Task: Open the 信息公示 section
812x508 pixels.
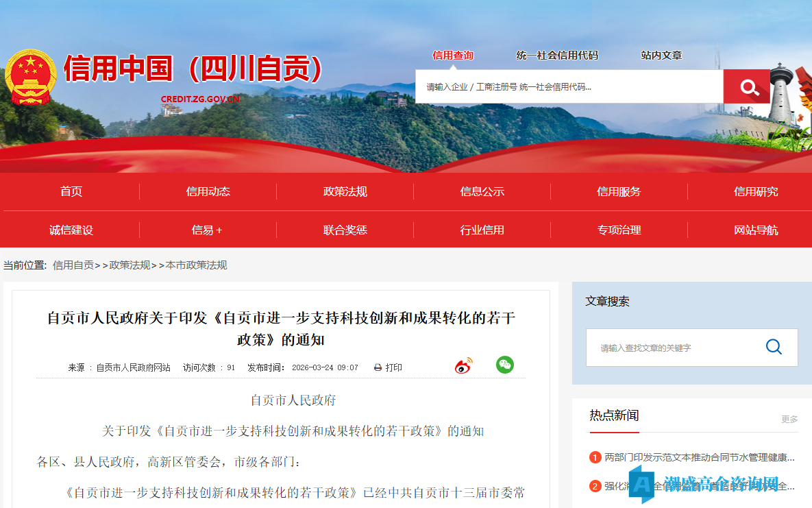Action: click(482, 192)
